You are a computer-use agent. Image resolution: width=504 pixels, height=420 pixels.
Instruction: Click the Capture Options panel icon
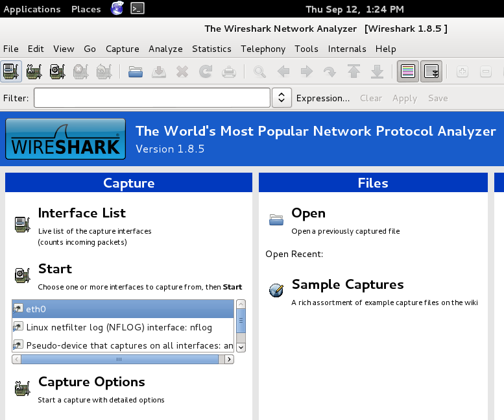tap(21, 388)
